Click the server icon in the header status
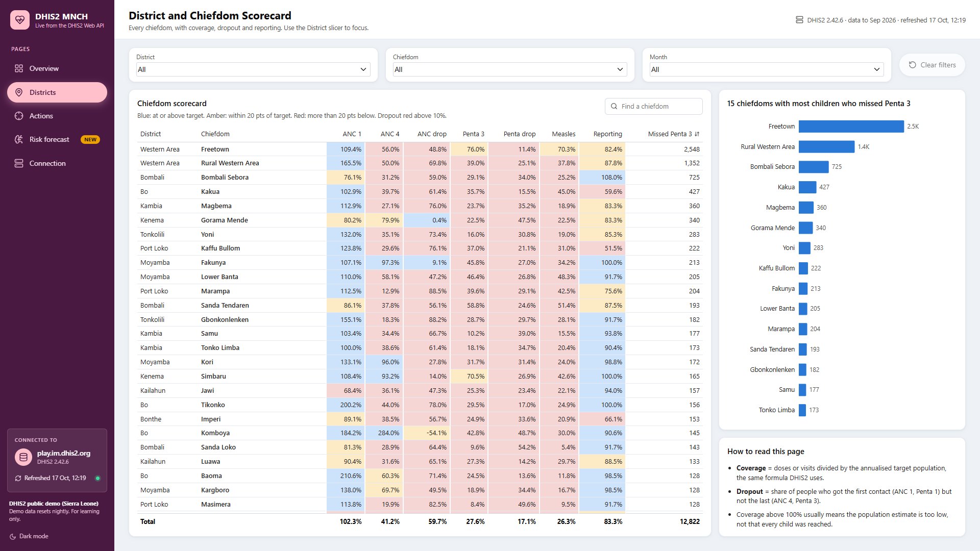 [799, 20]
